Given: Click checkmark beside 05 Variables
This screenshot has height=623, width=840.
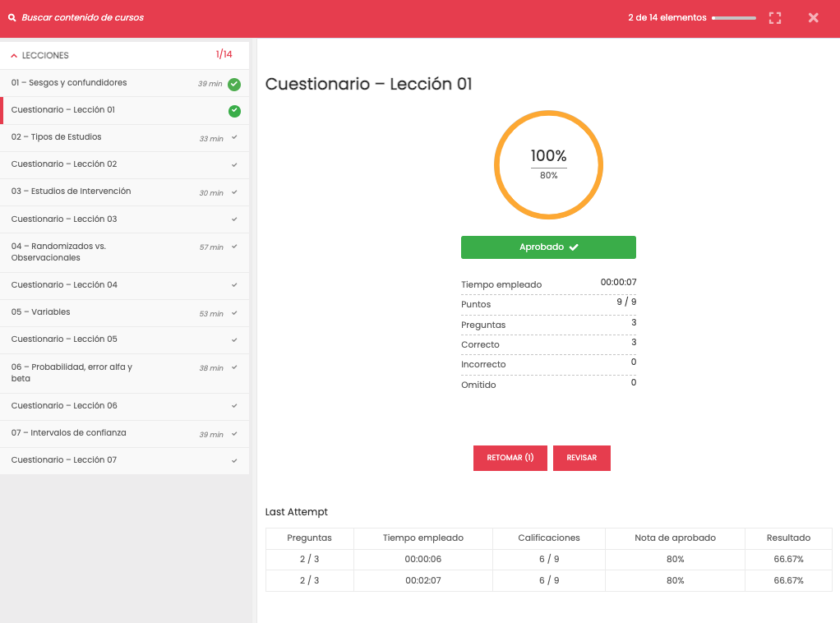Looking at the screenshot, I should (234, 312).
